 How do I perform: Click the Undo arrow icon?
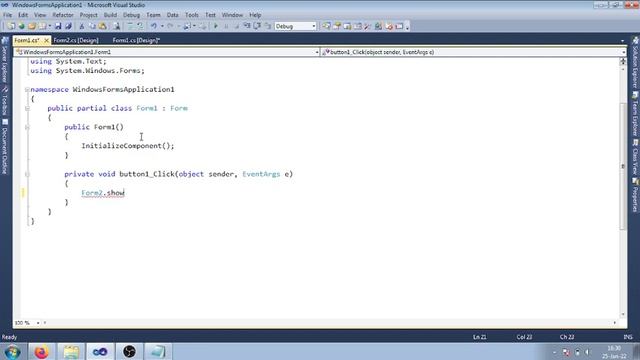point(154,26)
